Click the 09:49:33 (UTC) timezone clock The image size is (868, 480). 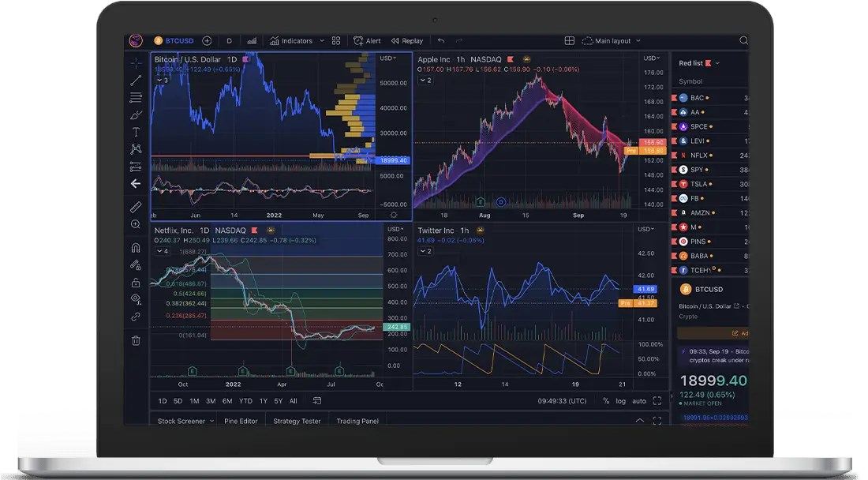[562, 401]
